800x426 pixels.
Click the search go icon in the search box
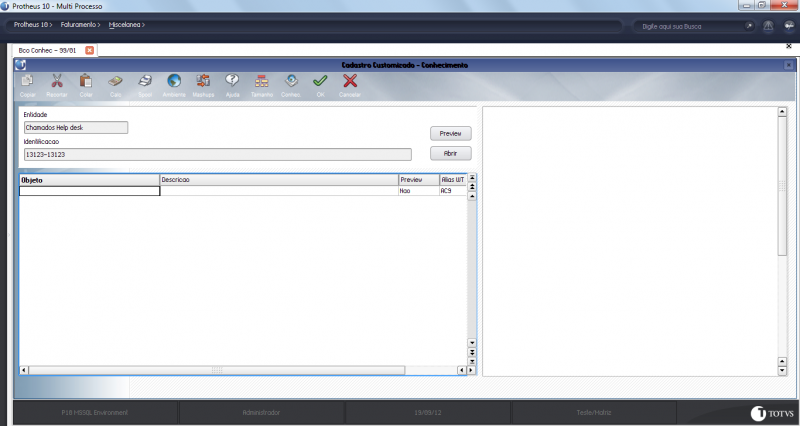[x=748, y=26]
